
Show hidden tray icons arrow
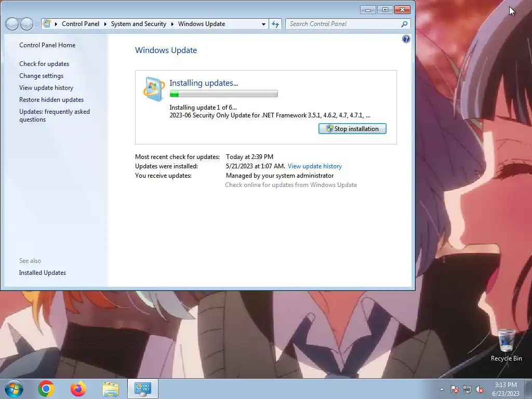click(x=442, y=389)
